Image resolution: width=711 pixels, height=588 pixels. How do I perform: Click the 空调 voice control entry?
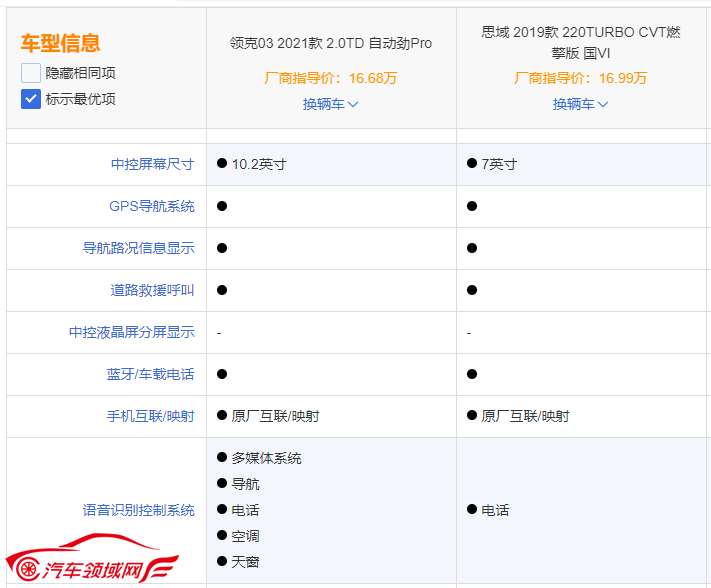(245, 536)
